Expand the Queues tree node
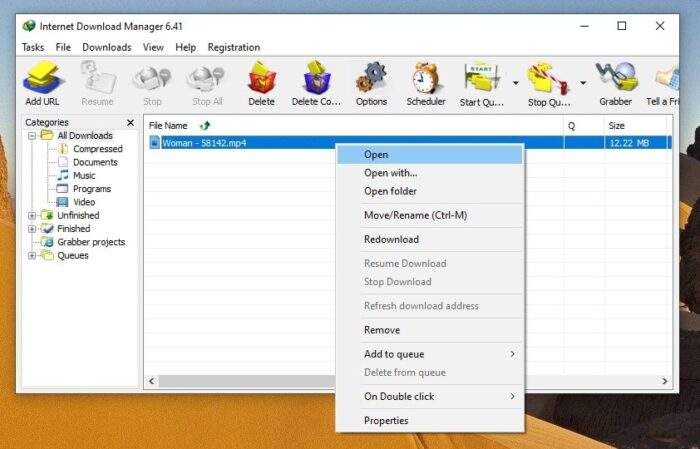 pyautogui.click(x=32, y=256)
